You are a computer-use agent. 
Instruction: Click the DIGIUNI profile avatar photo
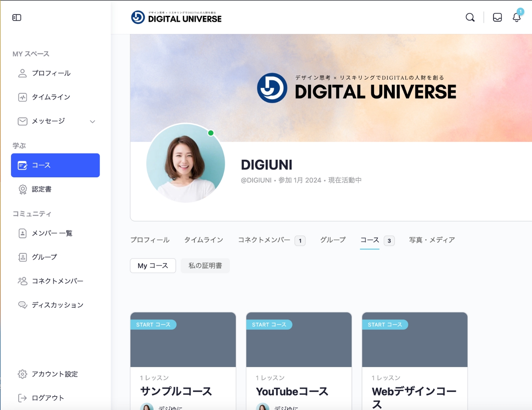point(186,163)
